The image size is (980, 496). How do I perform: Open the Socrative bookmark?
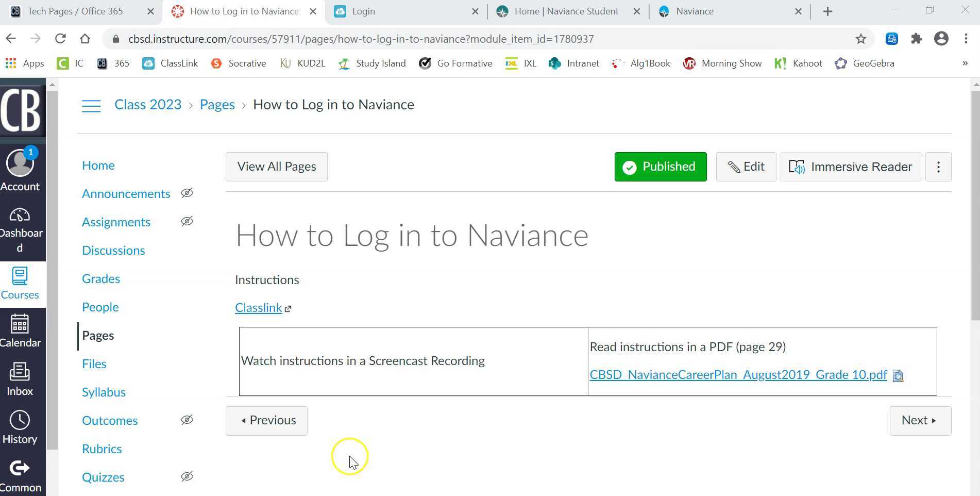point(238,63)
